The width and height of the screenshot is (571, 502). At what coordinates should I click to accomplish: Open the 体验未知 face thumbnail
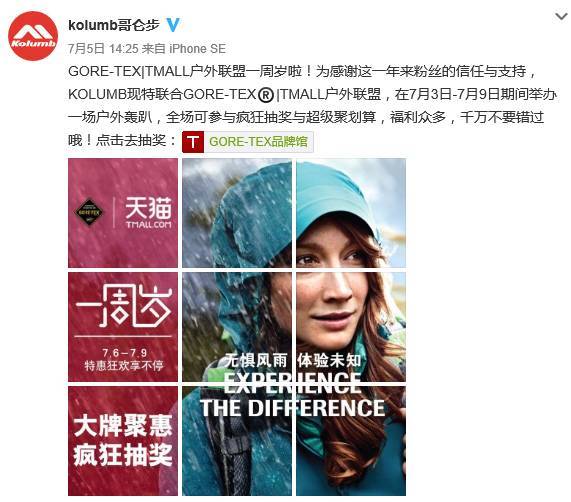click(x=351, y=327)
